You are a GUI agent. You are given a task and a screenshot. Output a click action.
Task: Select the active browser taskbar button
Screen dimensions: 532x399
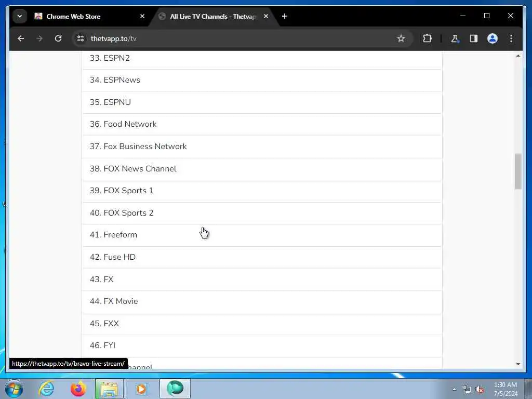pos(175,389)
